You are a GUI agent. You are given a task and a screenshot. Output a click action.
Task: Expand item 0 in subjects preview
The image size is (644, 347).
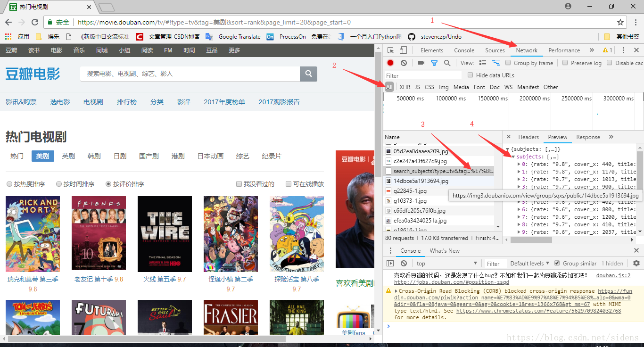click(x=519, y=165)
